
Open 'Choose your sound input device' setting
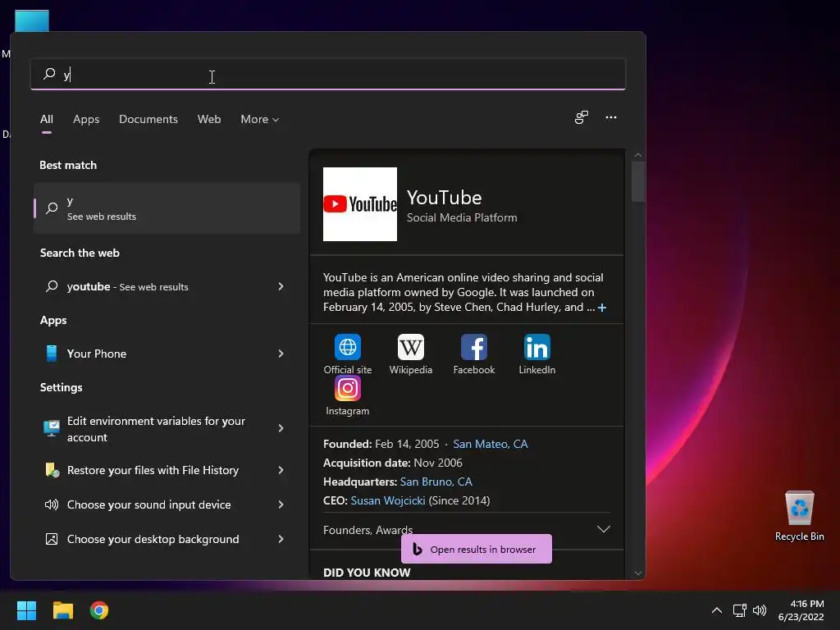click(167, 504)
